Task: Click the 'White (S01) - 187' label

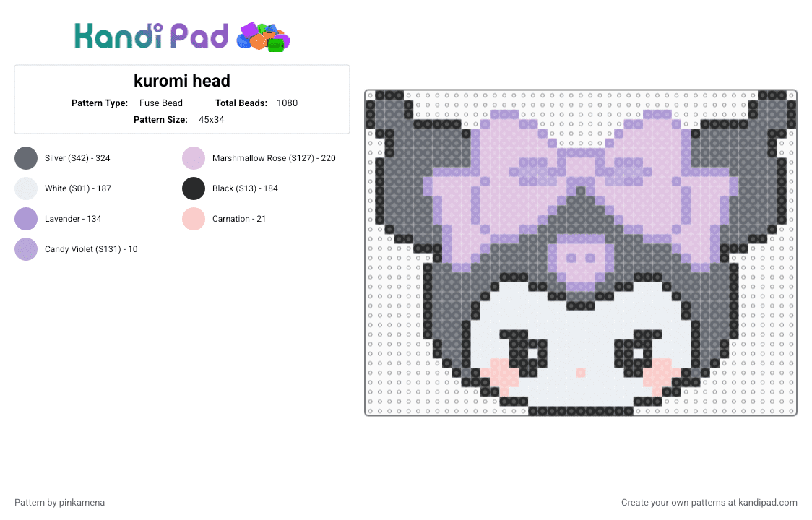Action: (x=78, y=188)
